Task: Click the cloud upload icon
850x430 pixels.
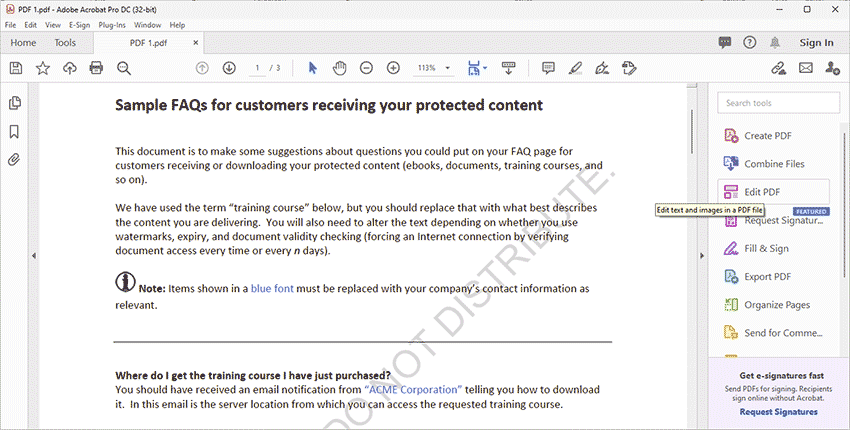Action: tap(70, 68)
